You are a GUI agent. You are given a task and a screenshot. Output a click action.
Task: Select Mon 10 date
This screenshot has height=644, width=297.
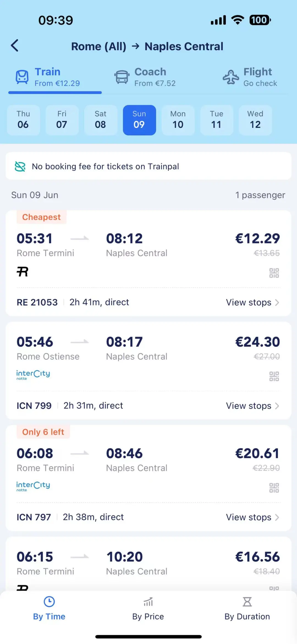point(178,120)
